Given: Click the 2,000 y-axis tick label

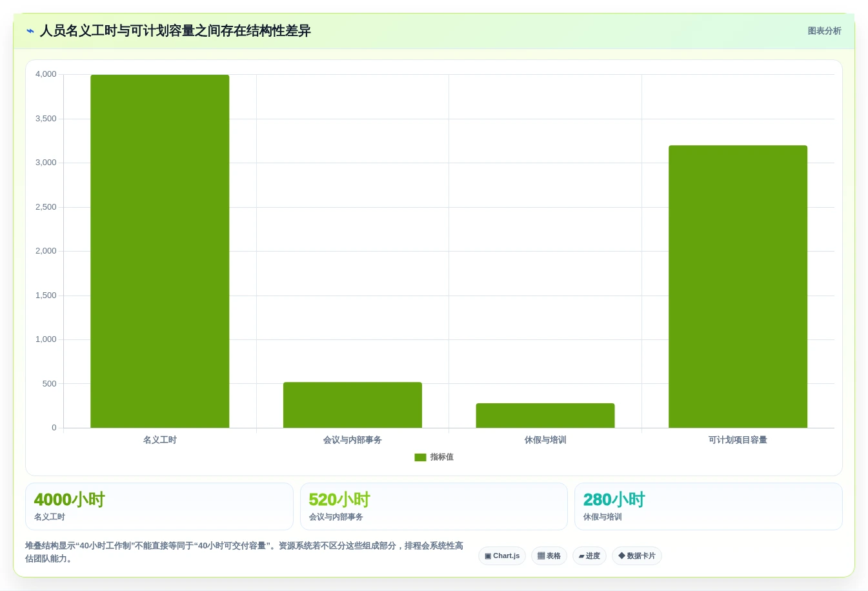Looking at the screenshot, I should (46, 251).
